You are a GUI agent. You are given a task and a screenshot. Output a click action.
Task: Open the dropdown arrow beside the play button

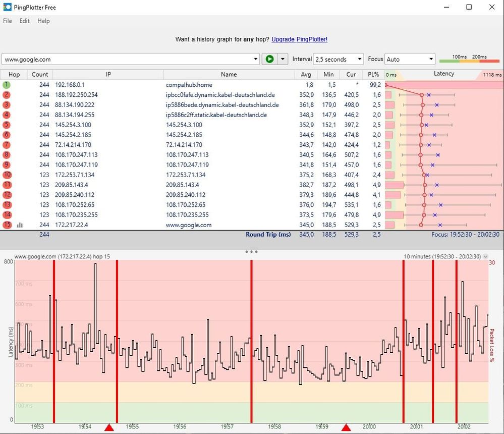click(283, 59)
